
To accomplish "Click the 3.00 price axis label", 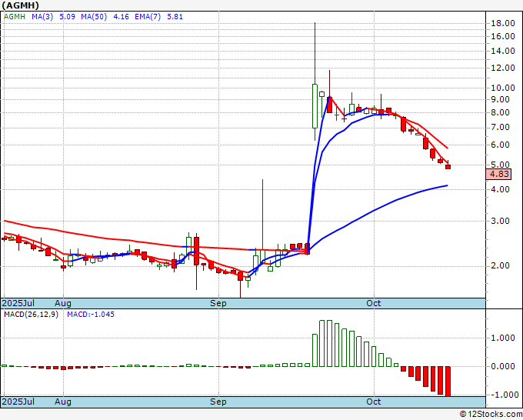I will pyautogui.click(x=501, y=222).
